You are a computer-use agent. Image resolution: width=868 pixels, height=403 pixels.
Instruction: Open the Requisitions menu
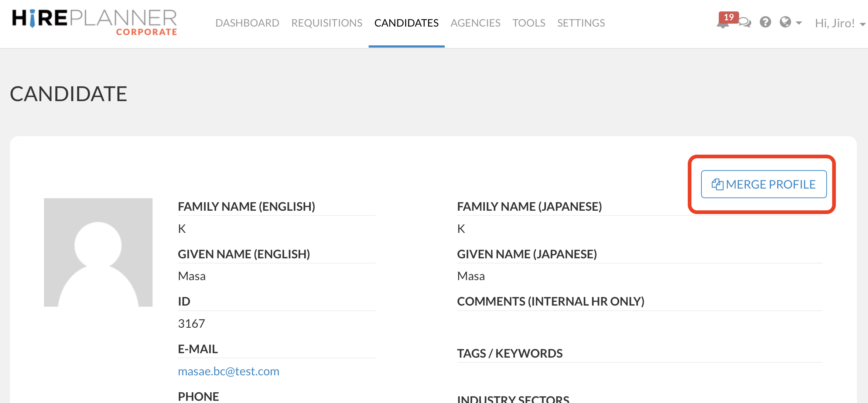click(x=327, y=23)
